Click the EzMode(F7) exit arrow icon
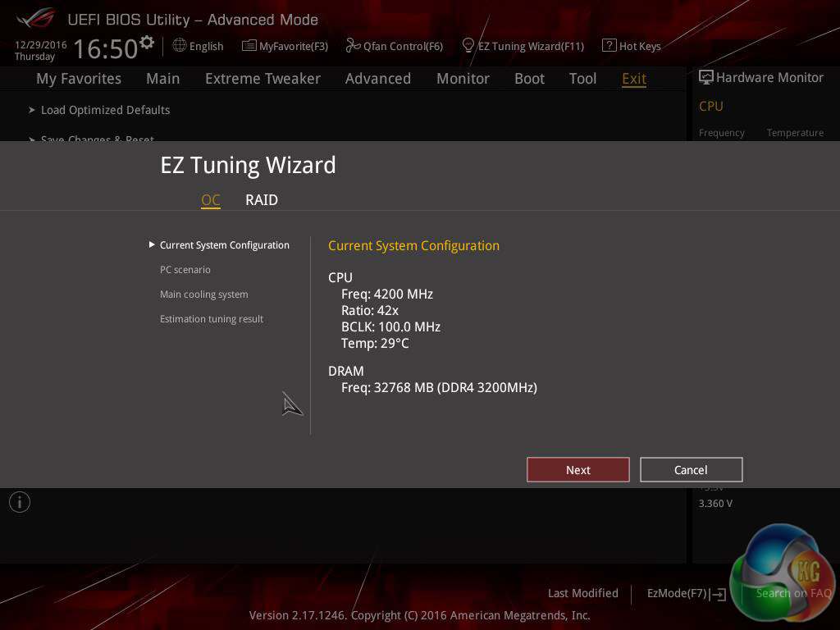This screenshot has width=840, height=630. pyautogui.click(x=718, y=594)
